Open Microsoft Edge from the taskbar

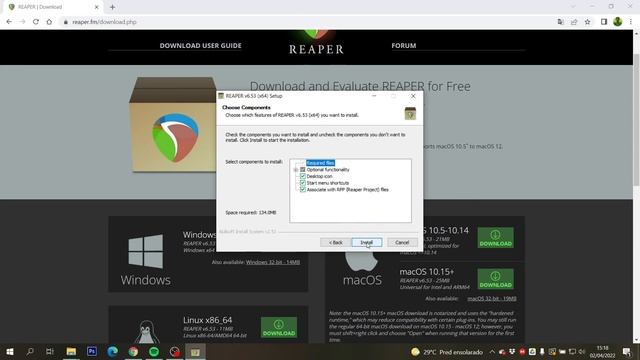tap(113, 351)
